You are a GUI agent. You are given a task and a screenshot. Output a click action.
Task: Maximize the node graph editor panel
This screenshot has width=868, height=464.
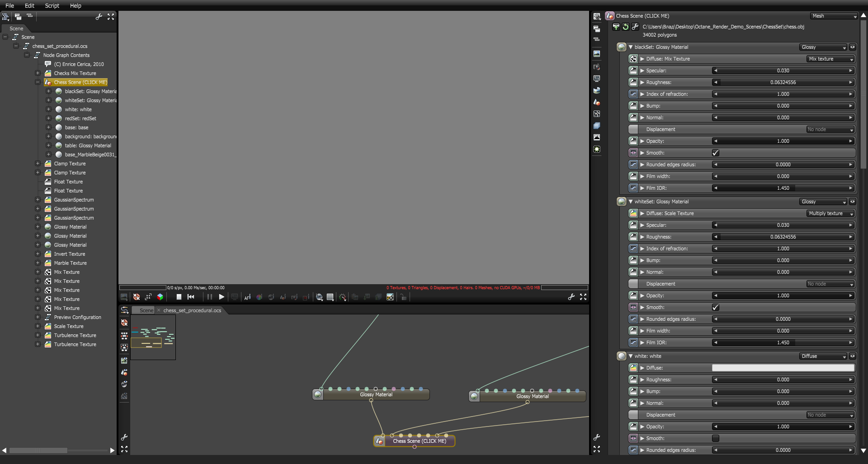(x=124, y=449)
